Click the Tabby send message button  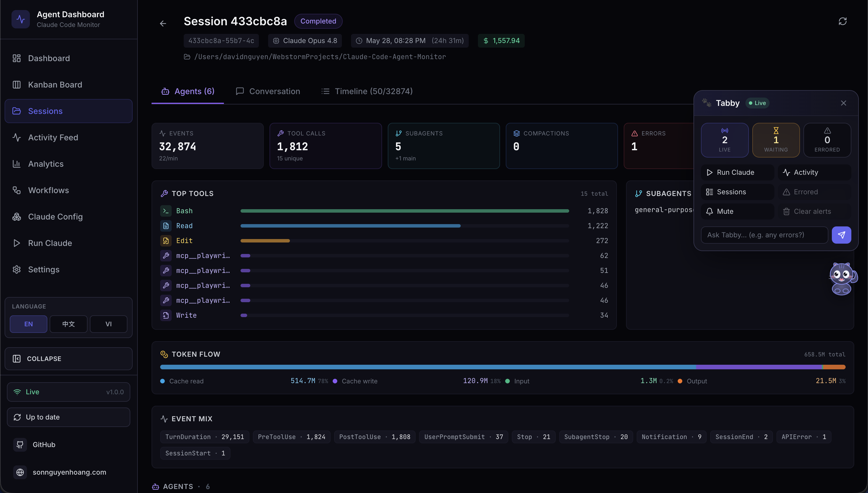point(841,235)
